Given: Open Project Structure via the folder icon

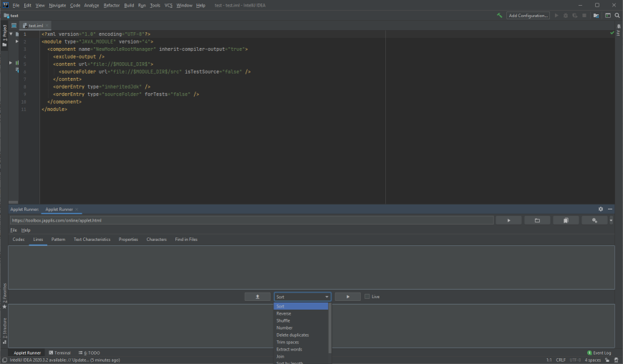Looking at the screenshot, I should pos(596,16).
